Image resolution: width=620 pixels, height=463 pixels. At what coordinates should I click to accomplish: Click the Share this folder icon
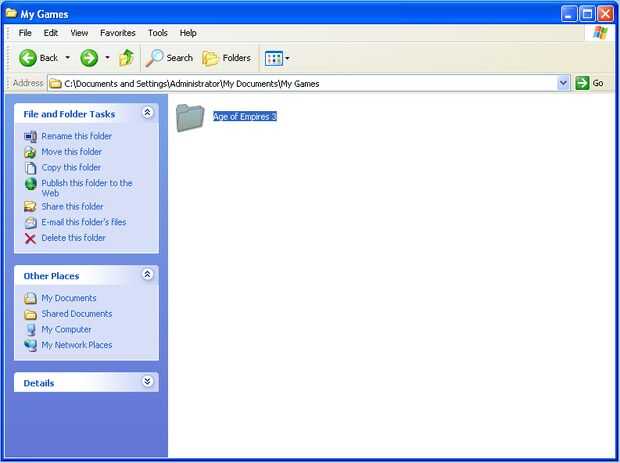coord(30,207)
